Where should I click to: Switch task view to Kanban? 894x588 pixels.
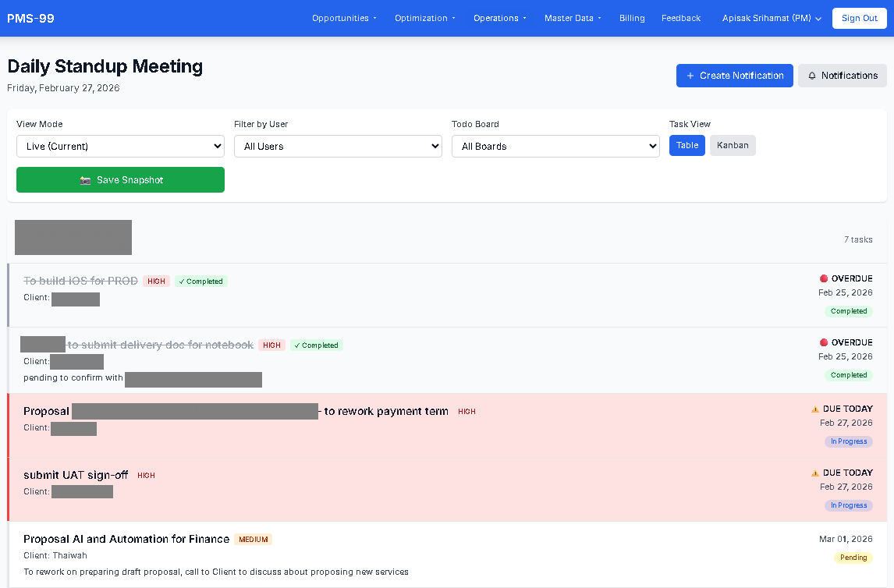pyautogui.click(x=733, y=146)
